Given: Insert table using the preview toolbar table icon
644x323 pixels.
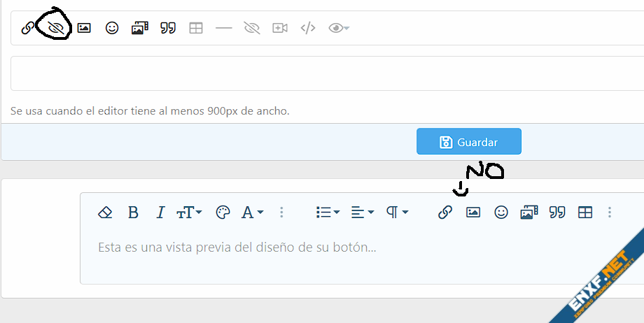Looking at the screenshot, I should coord(585,213).
